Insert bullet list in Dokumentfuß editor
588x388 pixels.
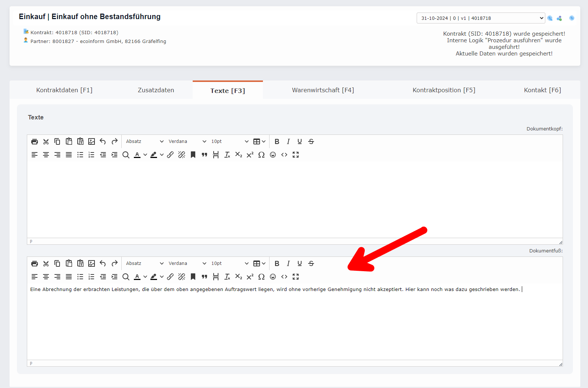80,277
